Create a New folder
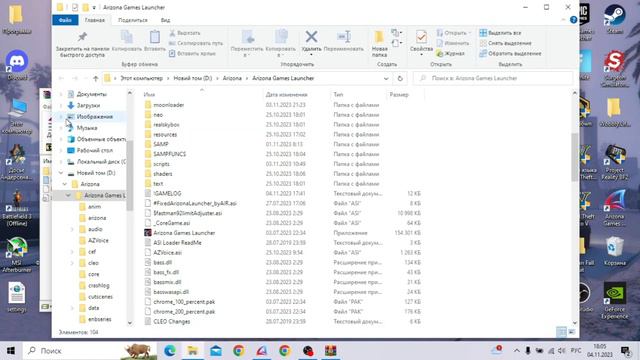This screenshot has height=360, width=640. click(x=379, y=43)
